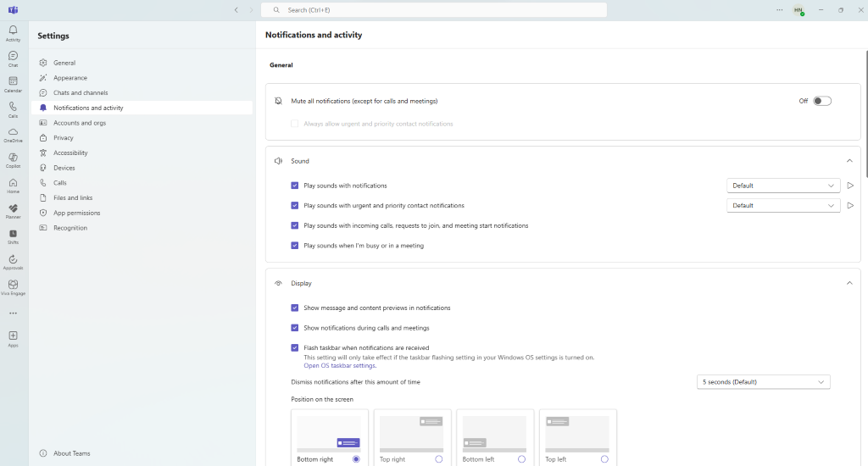The width and height of the screenshot is (868, 466).
Task: Select the Bottom right position radio
Action: [x=356, y=459]
